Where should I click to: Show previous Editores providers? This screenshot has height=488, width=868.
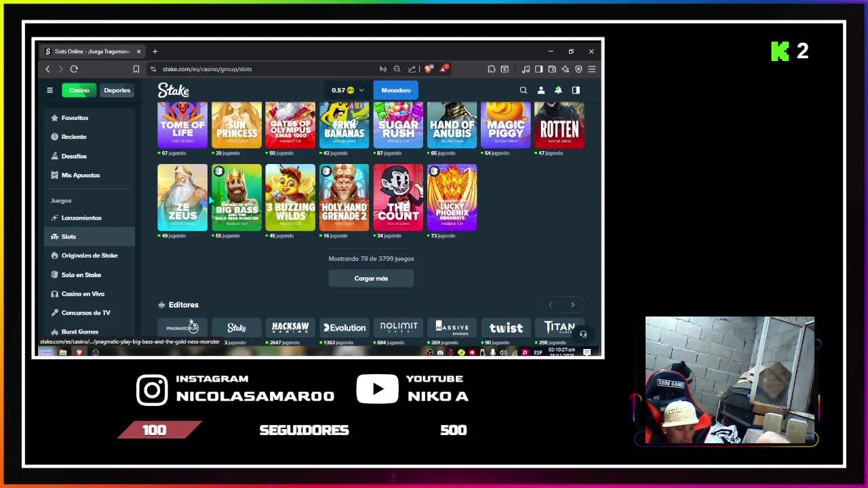coord(551,305)
